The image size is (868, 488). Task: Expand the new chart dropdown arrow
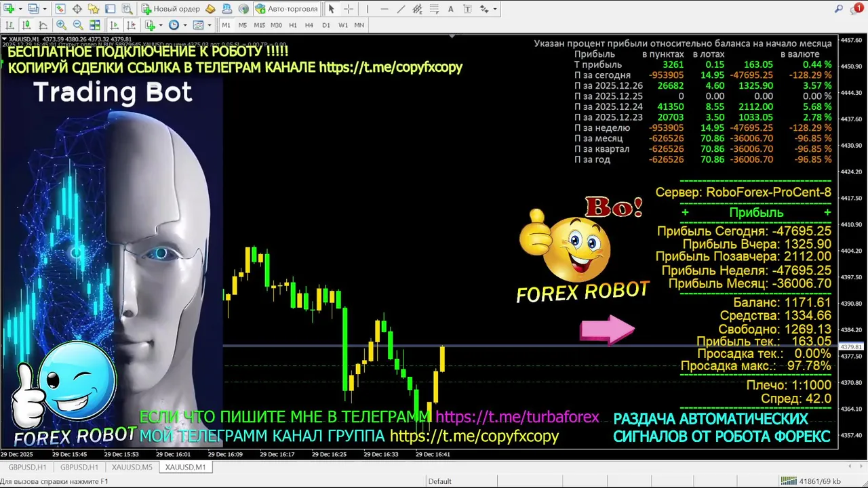(x=21, y=9)
